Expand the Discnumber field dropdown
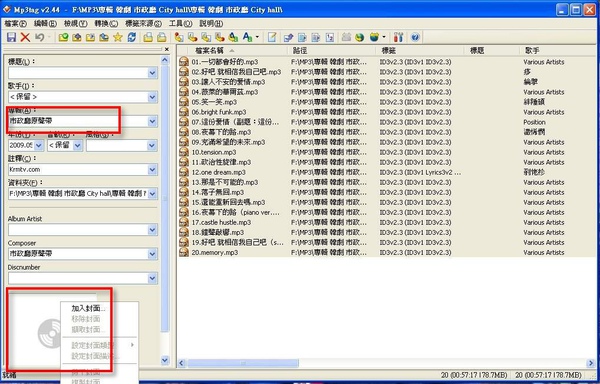The height and width of the screenshot is (384, 600). click(152, 278)
